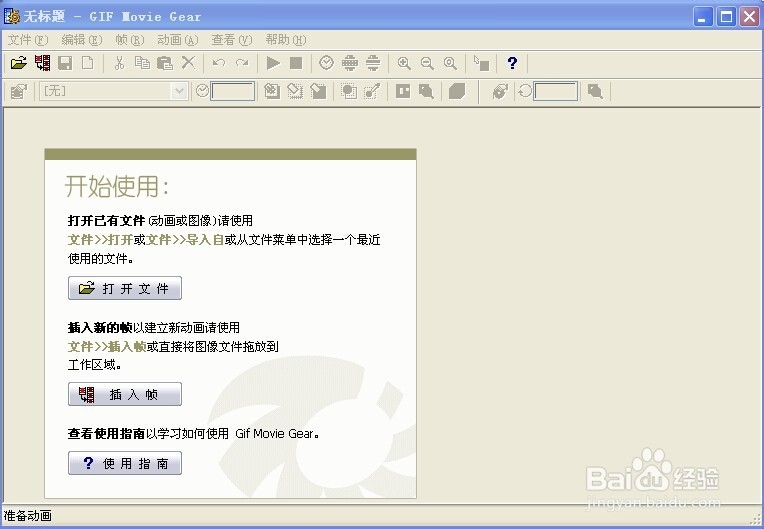Click the properties icon at left of second toolbar
This screenshot has height=529, width=764.
point(19,91)
